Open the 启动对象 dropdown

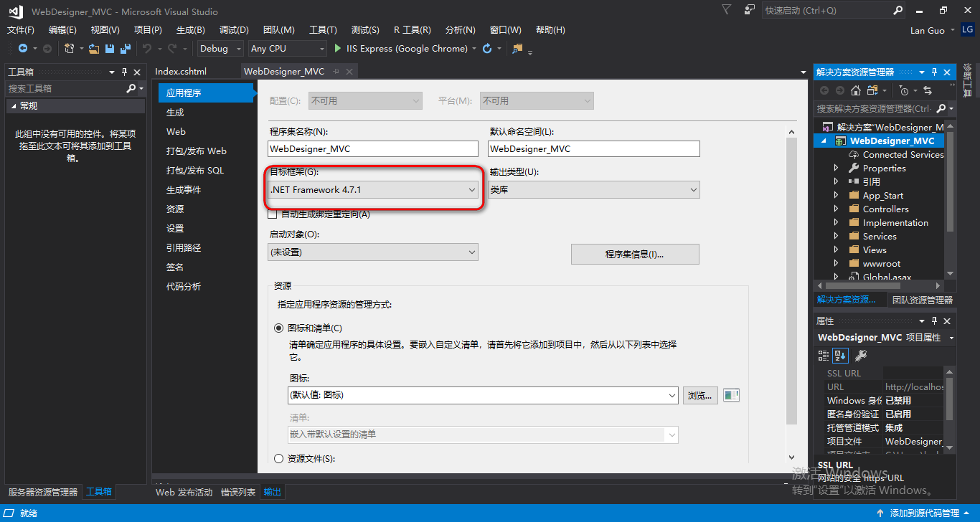click(x=373, y=252)
